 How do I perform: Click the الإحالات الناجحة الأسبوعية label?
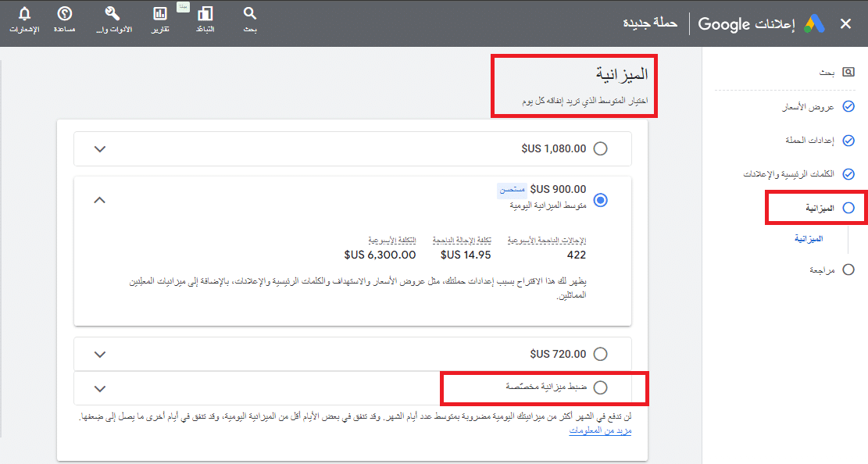(x=547, y=241)
